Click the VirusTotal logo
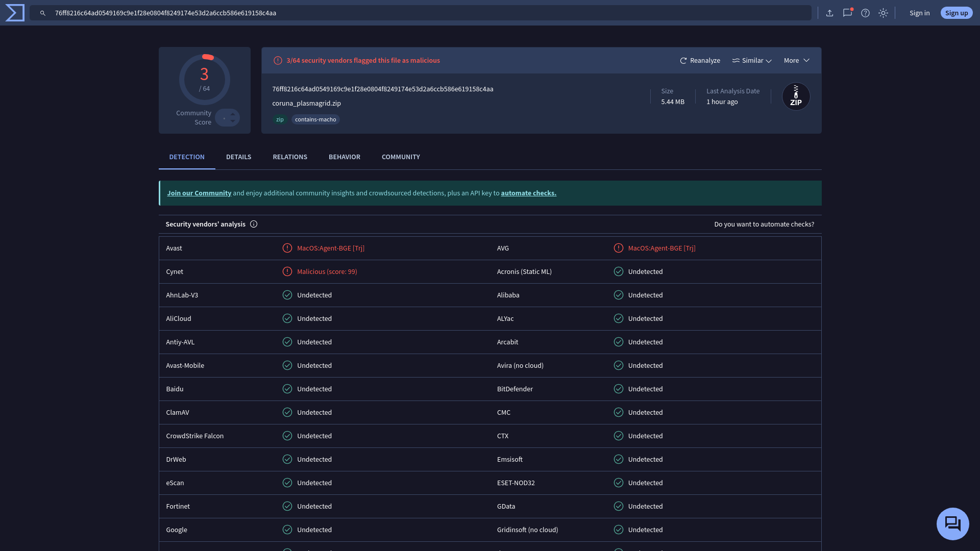 pyautogui.click(x=14, y=13)
